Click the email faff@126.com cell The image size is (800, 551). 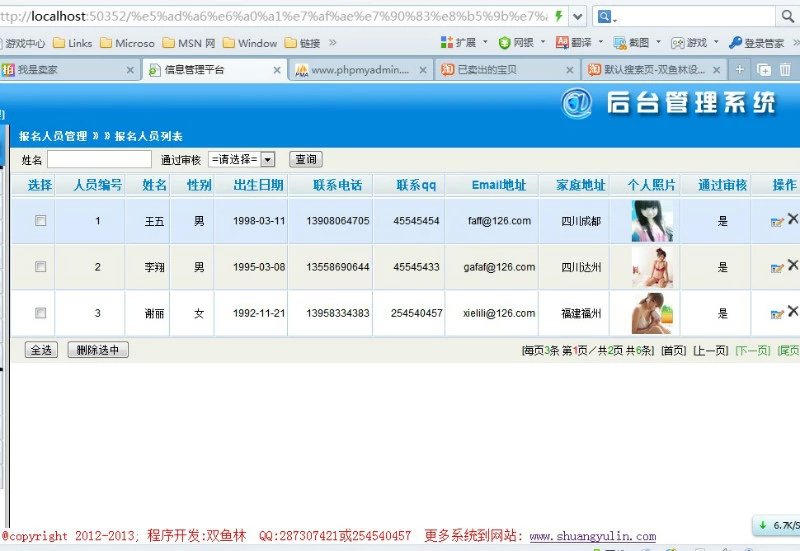[499, 221]
